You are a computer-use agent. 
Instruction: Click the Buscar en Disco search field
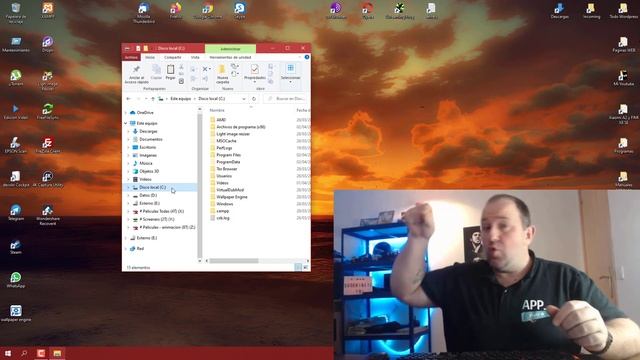pos(286,99)
